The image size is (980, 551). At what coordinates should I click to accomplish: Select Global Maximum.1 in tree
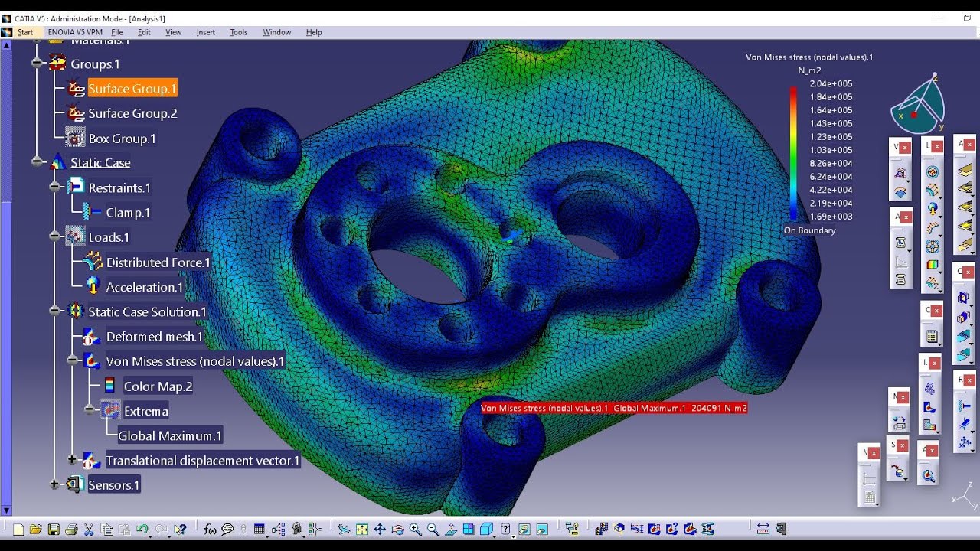[x=170, y=435]
